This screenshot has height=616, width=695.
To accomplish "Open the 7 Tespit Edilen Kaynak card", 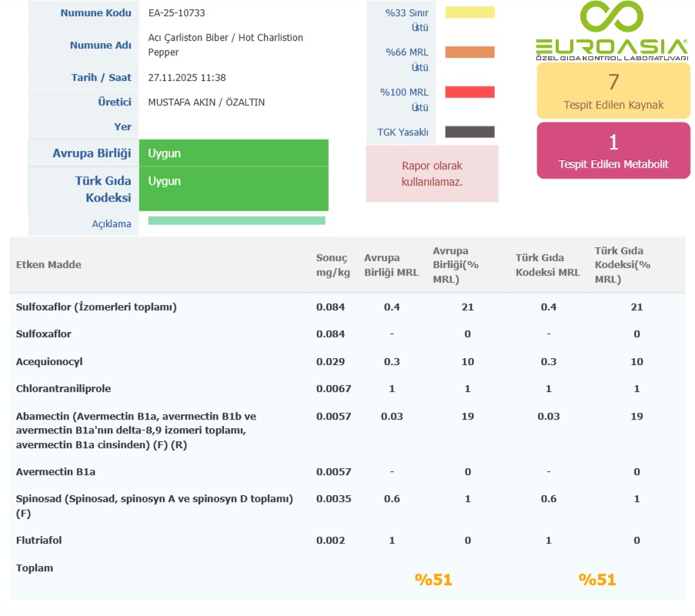I will (x=613, y=91).
